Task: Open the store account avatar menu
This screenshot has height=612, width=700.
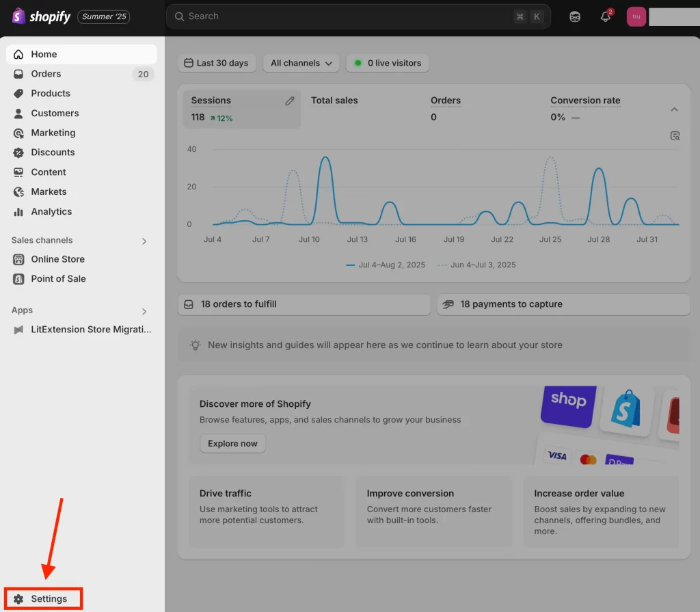Action: (x=636, y=16)
